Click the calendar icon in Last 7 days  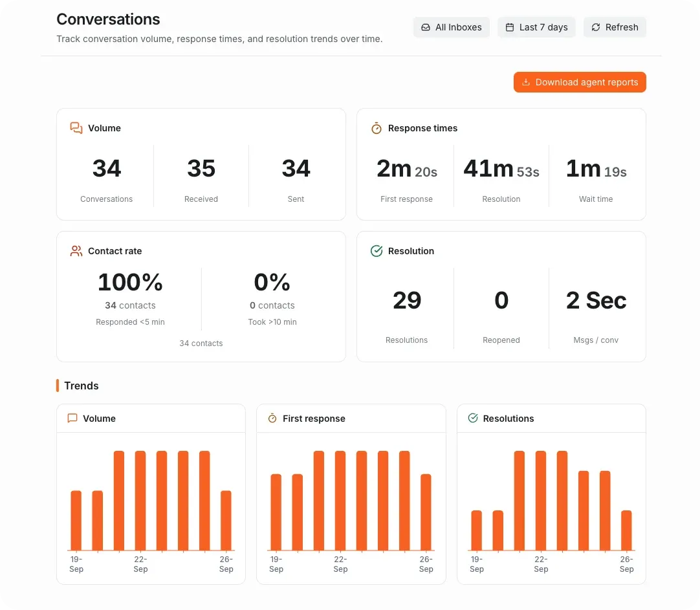510,27
